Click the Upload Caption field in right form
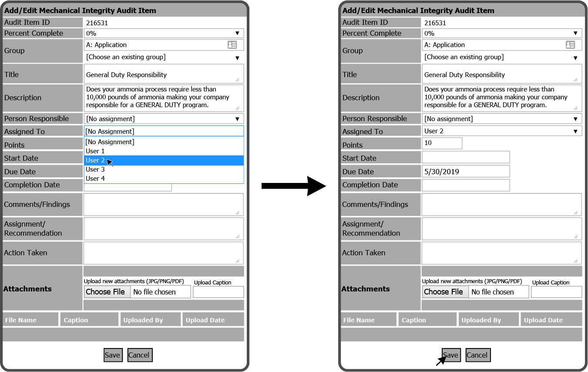This screenshot has height=372, width=588. [556, 292]
